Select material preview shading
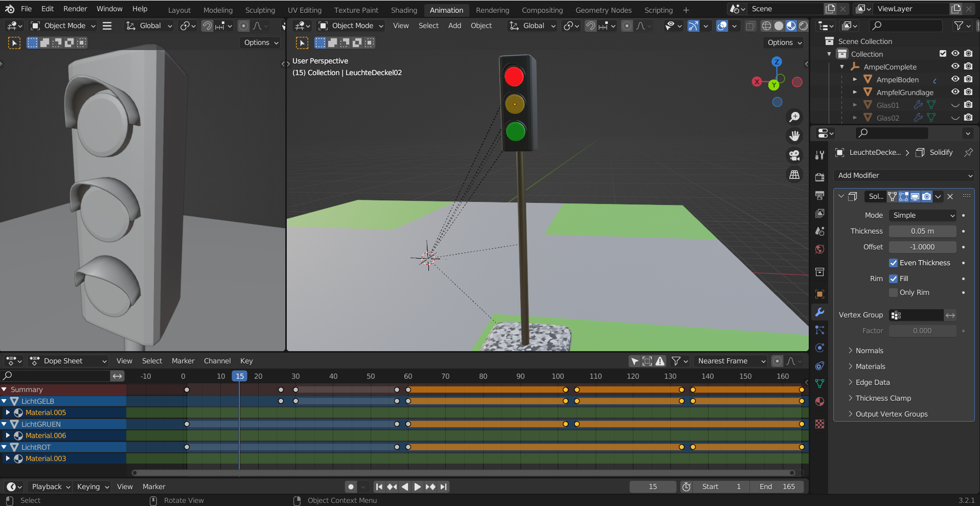Image resolution: width=980 pixels, height=506 pixels. click(x=791, y=26)
